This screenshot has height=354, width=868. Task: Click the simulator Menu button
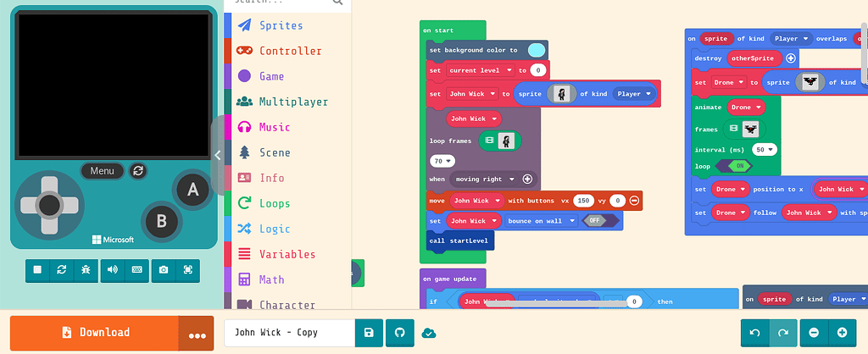(103, 171)
